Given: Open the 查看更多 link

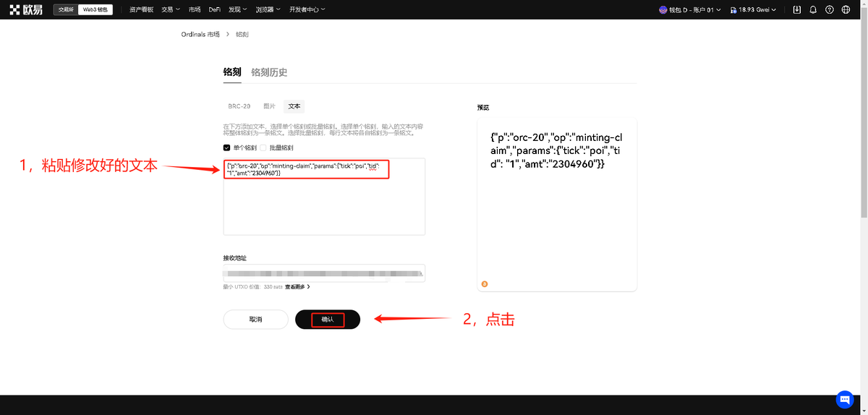Looking at the screenshot, I should (x=297, y=287).
